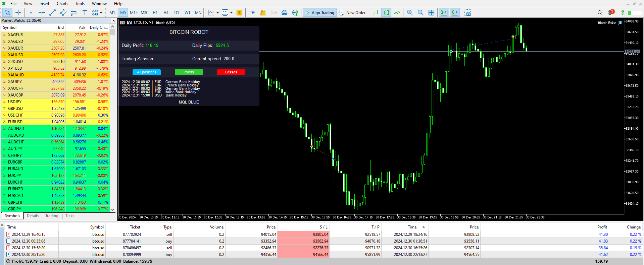The width and height of the screenshot is (644, 265).
Task: Expand the Profit summary row
Action: [x=8, y=261]
